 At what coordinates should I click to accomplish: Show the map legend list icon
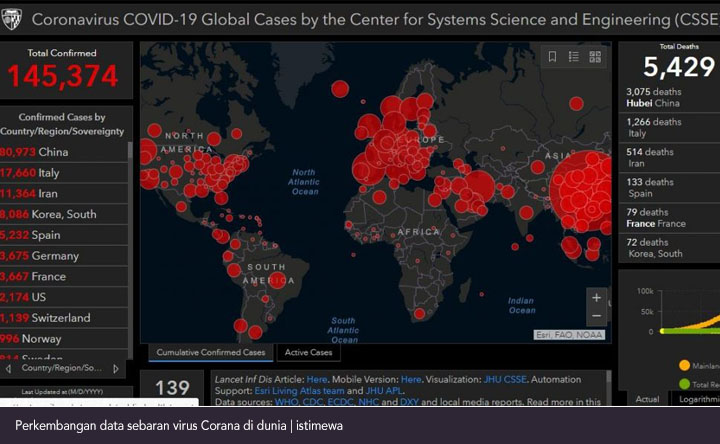(x=573, y=57)
